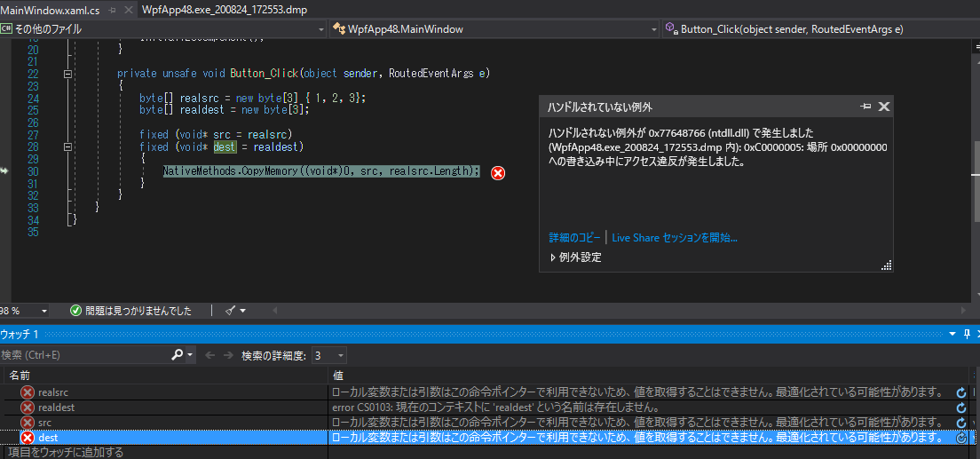Click the error icon beside dest
This screenshot has width=980, height=459.
pyautogui.click(x=28, y=437)
